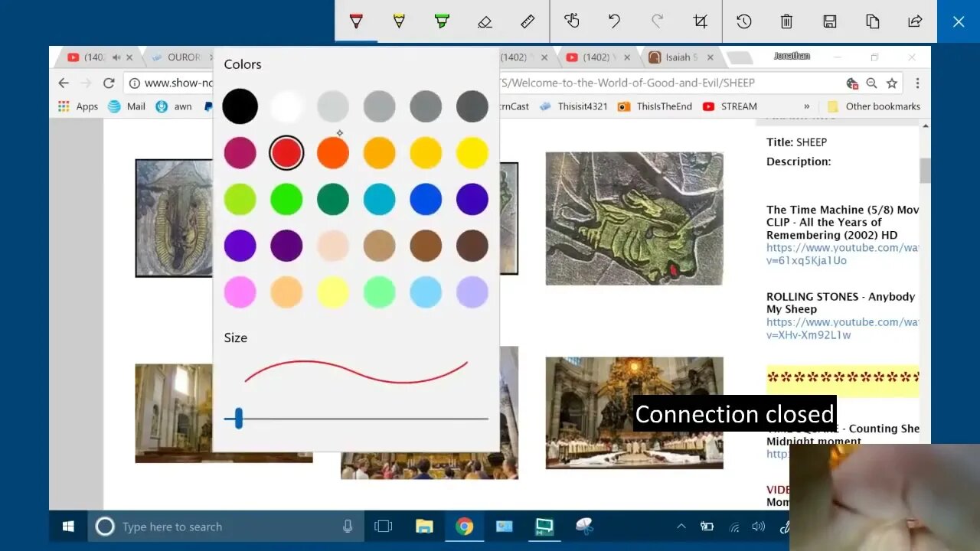Open the Windows Start menu
Image resolution: width=980 pixels, height=551 pixels.
coord(68,527)
